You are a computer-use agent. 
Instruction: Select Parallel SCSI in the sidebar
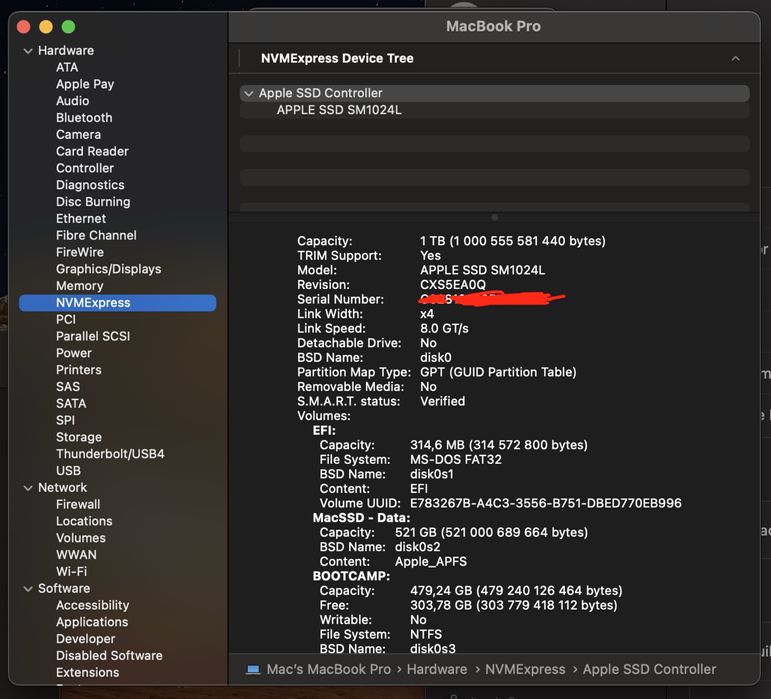pos(93,336)
